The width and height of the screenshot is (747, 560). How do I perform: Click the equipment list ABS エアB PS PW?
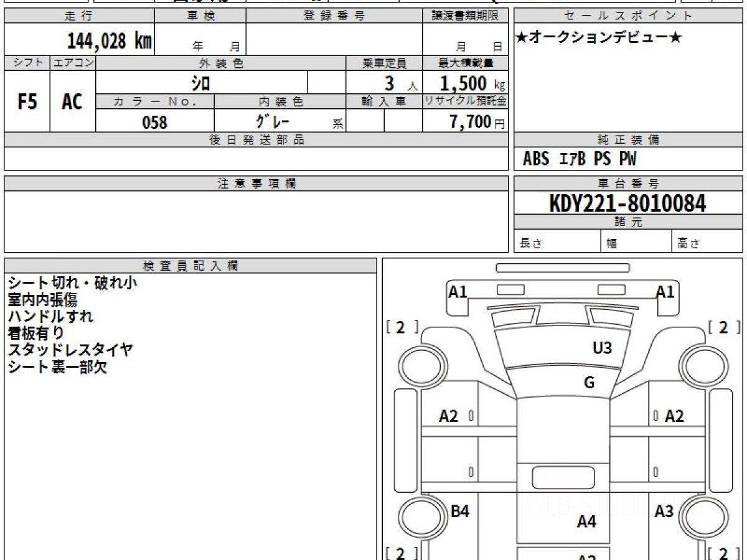(580, 159)
